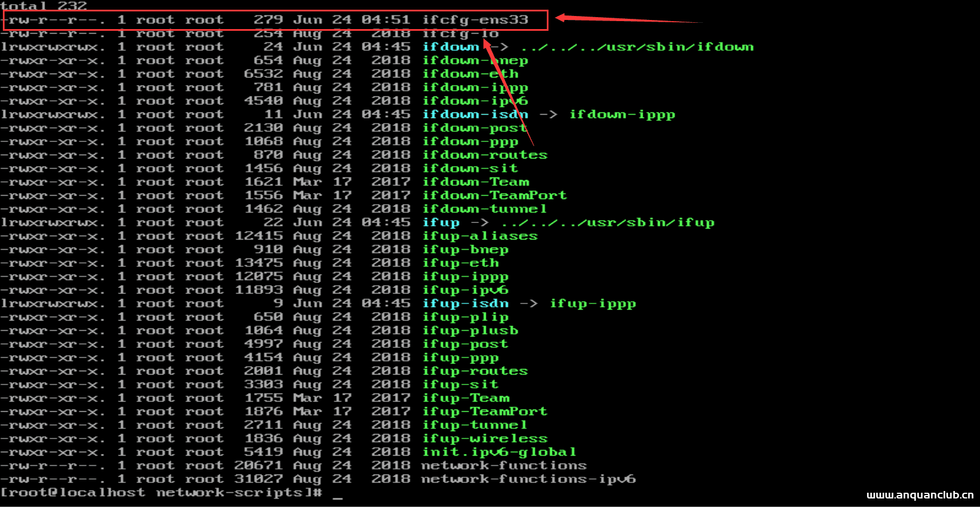Click the www.anquanclub.cn watermark
This screenshot has height=507, width=980.
919,495
